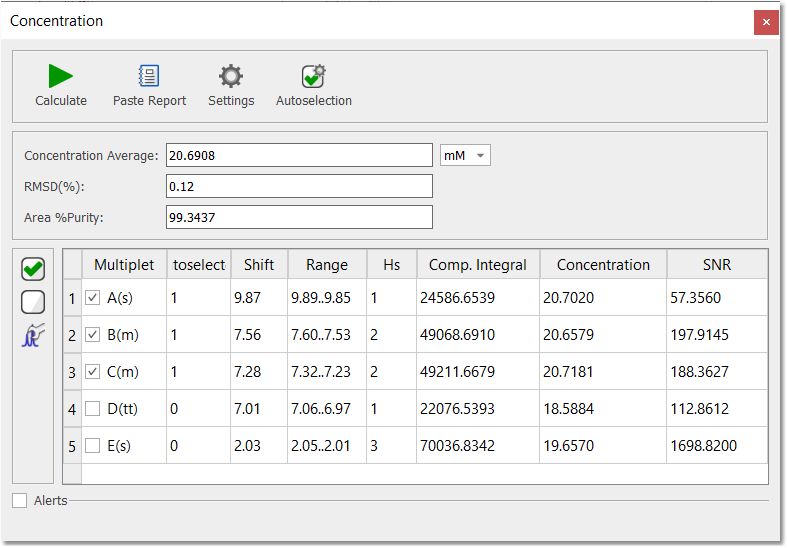This screenshot has height=548, width=787.
Task: Sort by the Shift column header
Action: [x=259, y=264]
